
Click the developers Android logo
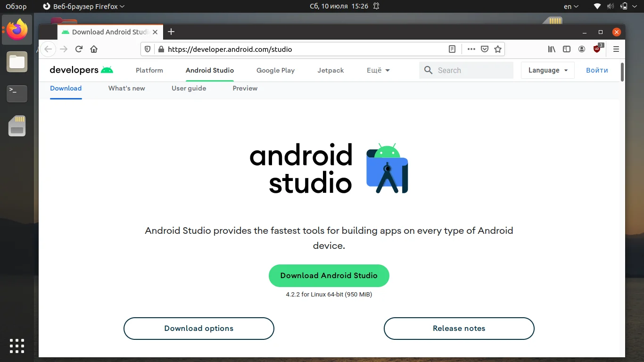[x=82, y=70]
